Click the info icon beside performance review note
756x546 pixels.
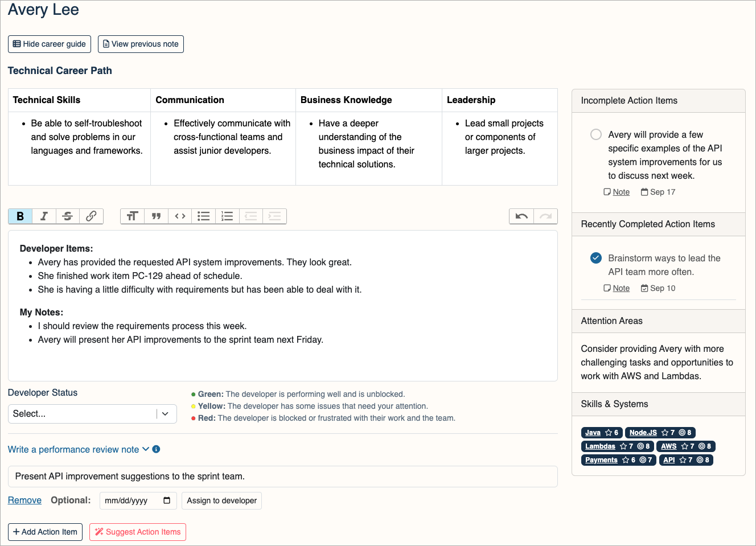tap(156, 449)
